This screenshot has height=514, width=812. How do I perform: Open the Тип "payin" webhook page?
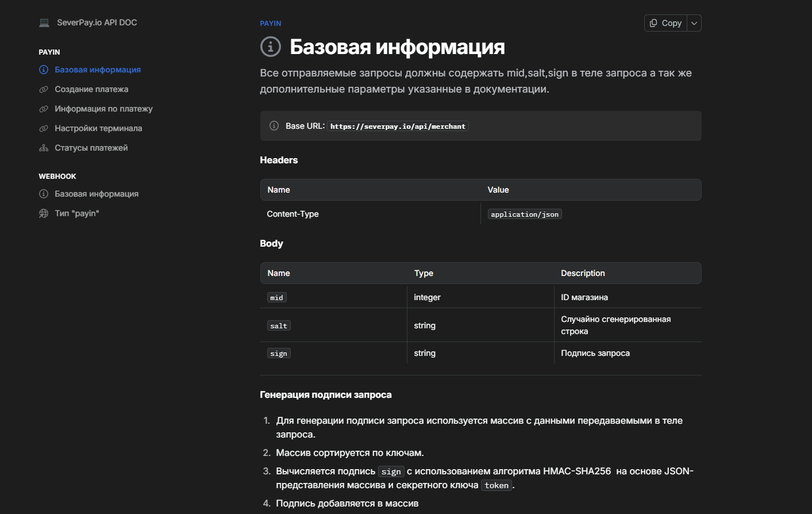77,213
